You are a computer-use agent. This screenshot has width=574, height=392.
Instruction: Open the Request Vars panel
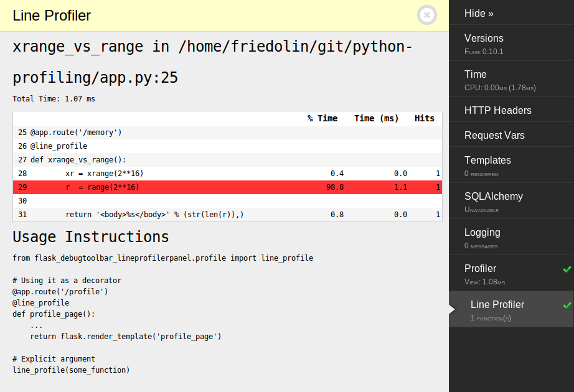pyautogui.click(x=494, y=135)
